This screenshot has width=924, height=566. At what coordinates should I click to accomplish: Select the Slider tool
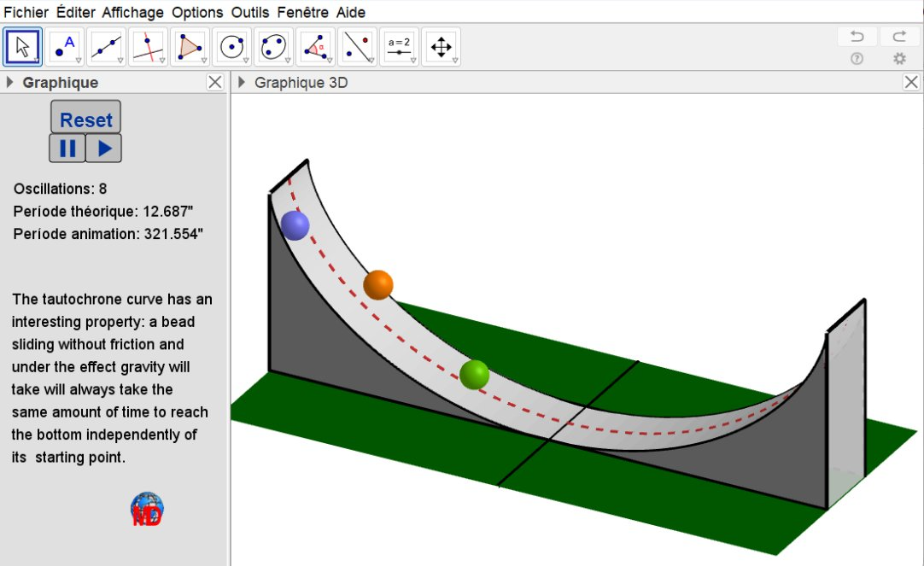(399, 47)
